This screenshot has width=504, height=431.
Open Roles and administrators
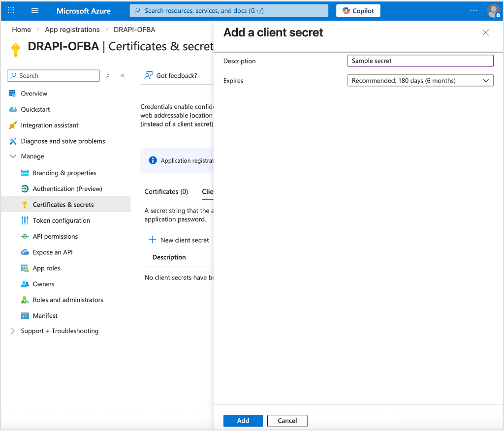coord(68,300)
